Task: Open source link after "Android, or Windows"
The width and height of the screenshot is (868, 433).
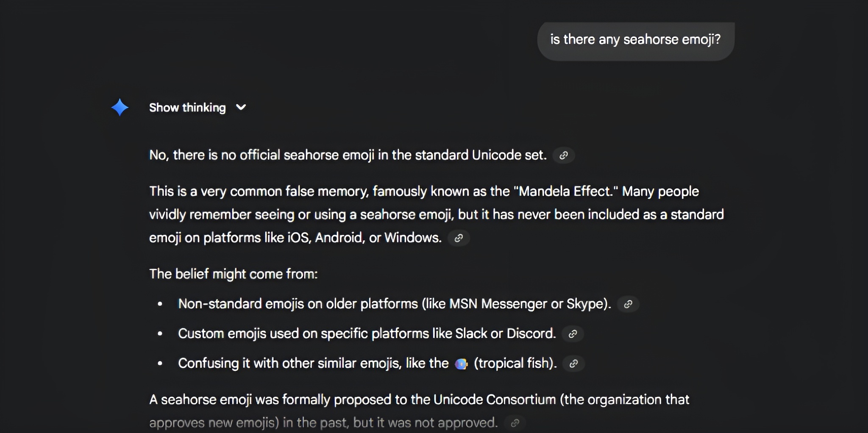Action: (459, 238)
